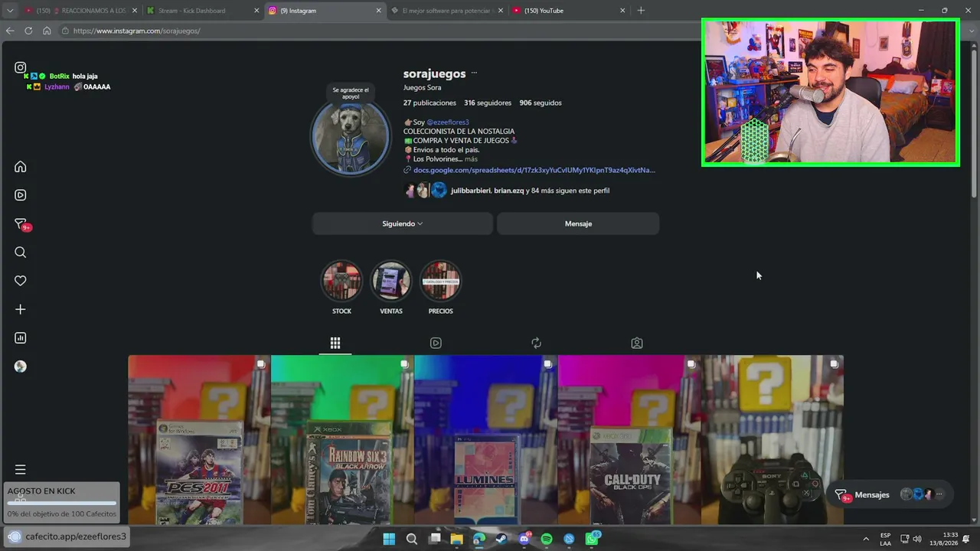The image size is (980, 551).
Task: Reload the page in the browser
Action: point(28,31)
